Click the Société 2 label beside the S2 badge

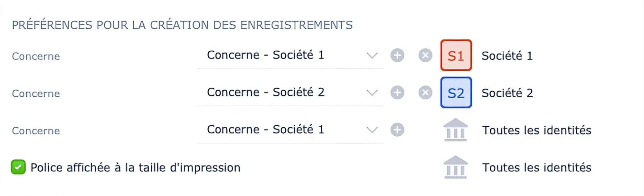coord(507,93)
